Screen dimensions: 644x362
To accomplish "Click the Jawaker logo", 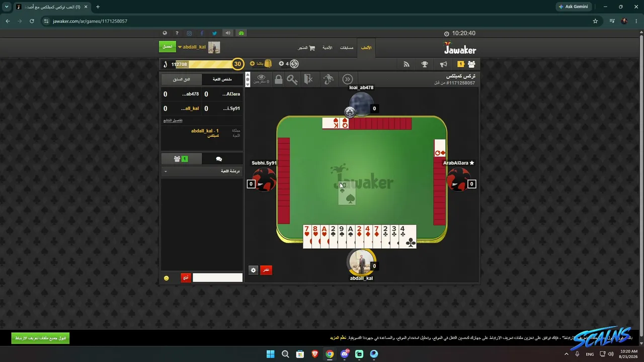I will click(460, 48).
